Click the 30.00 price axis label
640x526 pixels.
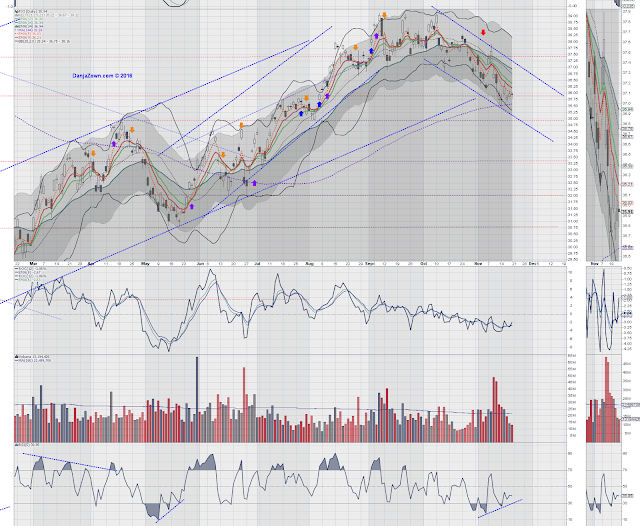coord(573,247)
